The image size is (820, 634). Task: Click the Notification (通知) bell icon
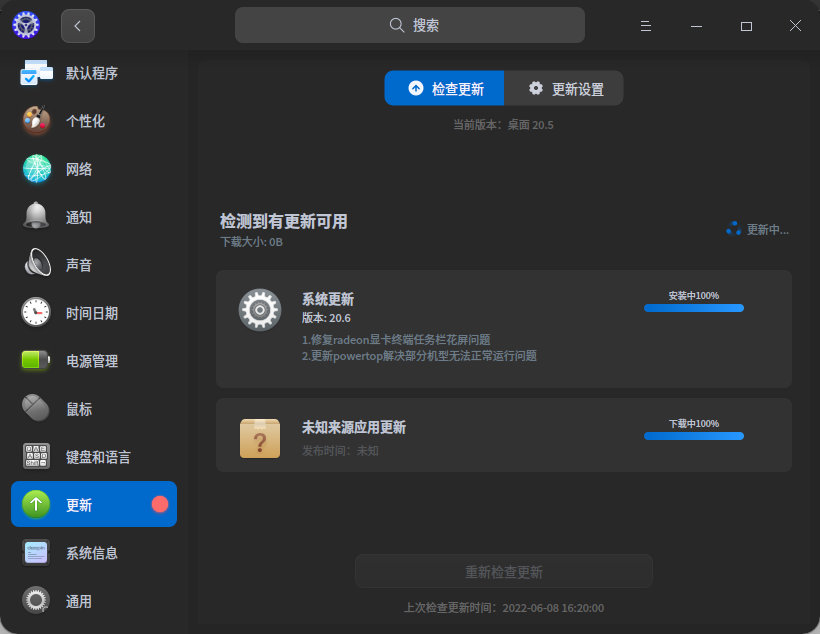[x=36, y=216]
